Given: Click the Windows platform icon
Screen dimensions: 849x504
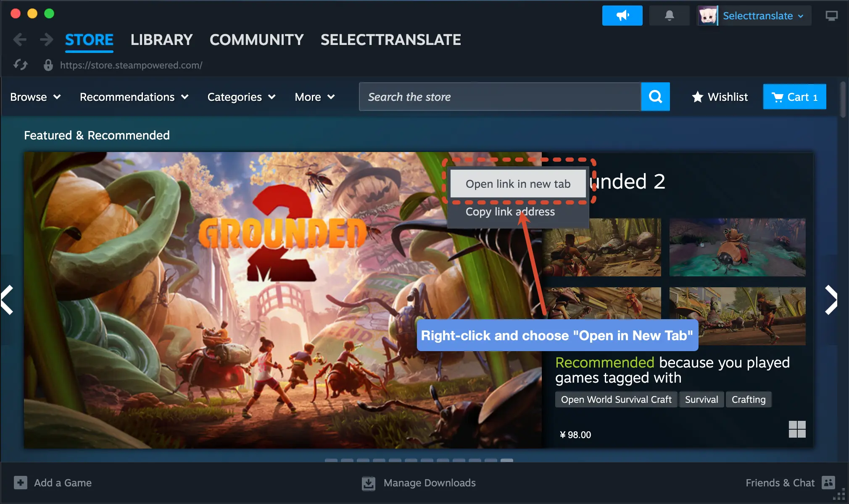Looking at the screenshot, I should 797,429.
